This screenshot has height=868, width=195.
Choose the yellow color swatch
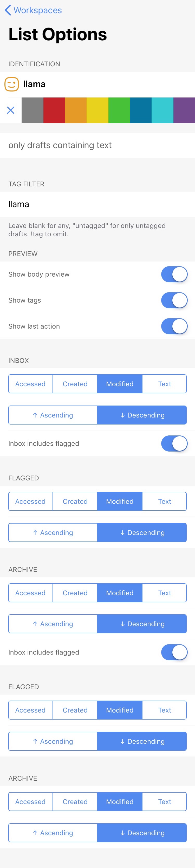97,110
